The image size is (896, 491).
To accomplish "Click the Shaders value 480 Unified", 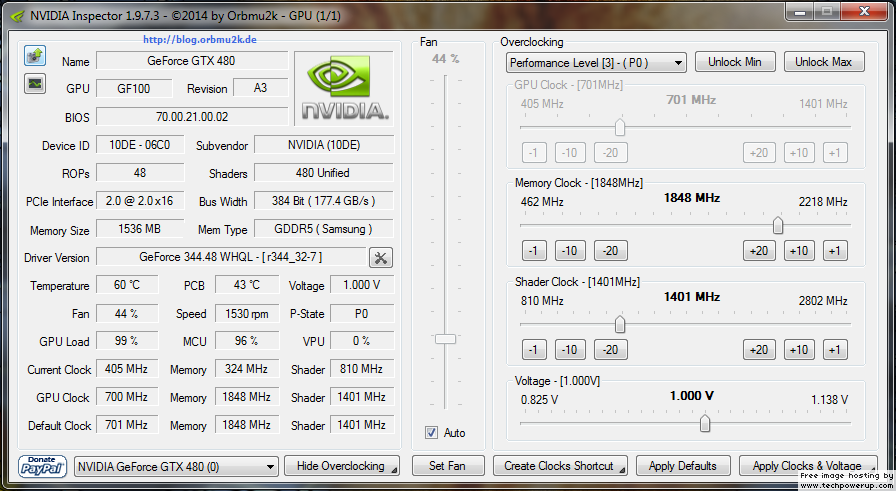I will [324, 173].
